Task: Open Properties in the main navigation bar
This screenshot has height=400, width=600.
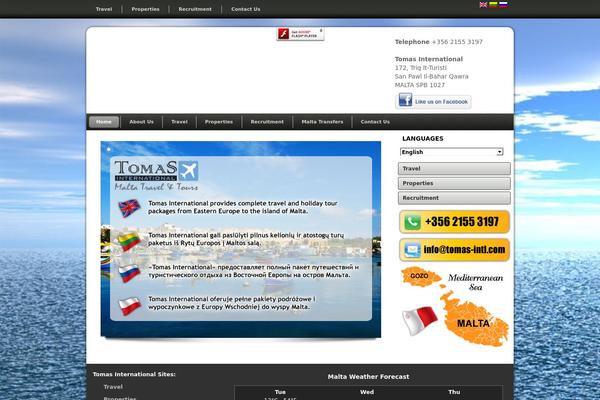Action: coord(219,122)
